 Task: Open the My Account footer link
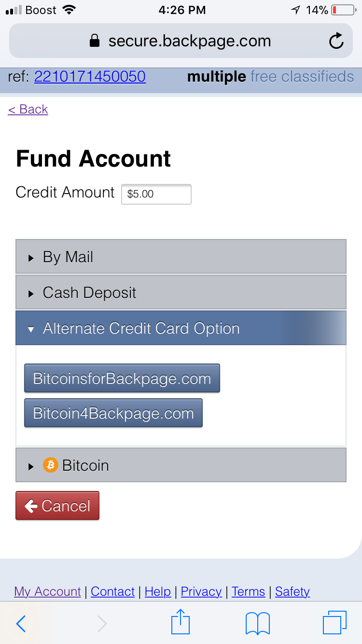(47, 591)
